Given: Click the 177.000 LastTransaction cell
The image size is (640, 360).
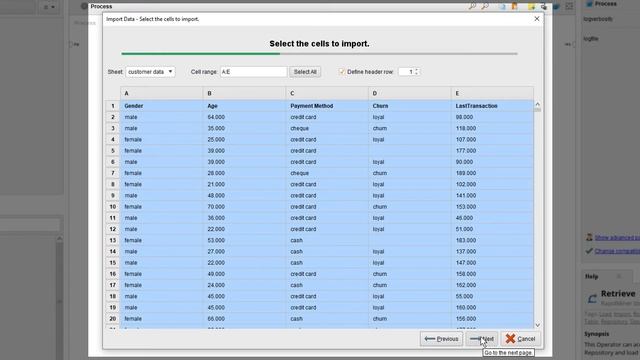Looking at the screenshot, I should [x=492, y=151].
